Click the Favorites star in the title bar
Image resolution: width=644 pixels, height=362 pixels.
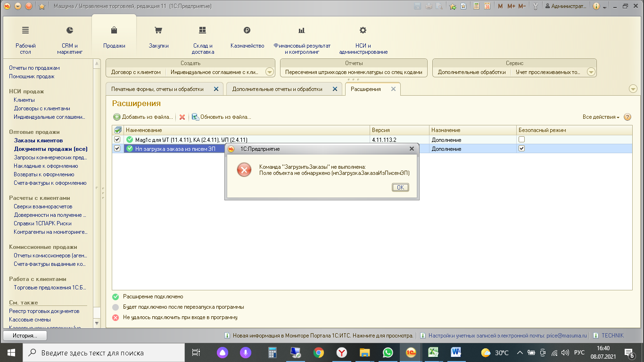coord(41,6)
